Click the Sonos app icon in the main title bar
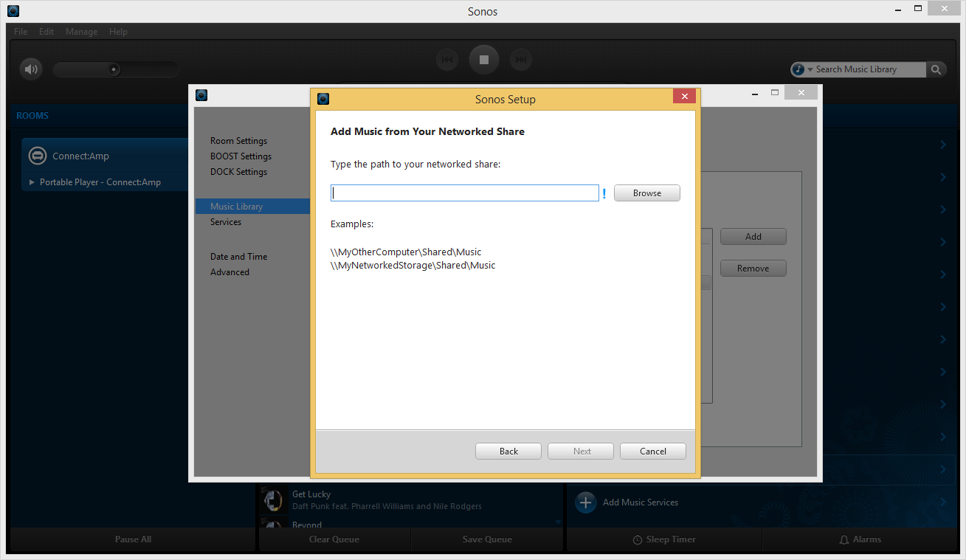 click(13, 11)
